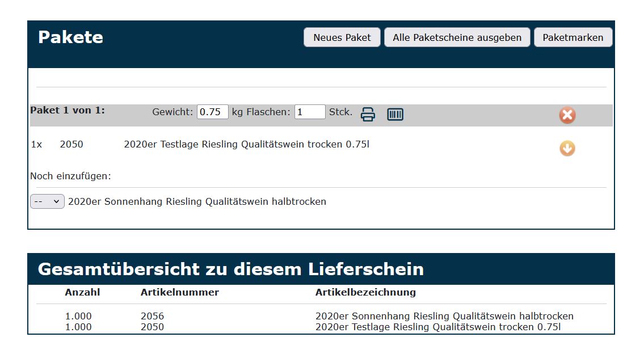Click the Pakete heading

[70, 37]
